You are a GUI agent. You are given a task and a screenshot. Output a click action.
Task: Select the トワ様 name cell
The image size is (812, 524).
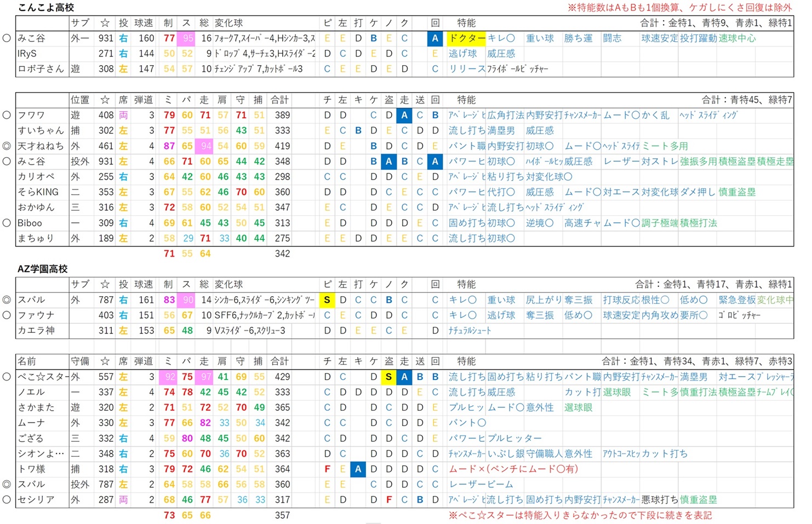pyautogui.click(x=43, y=469)
